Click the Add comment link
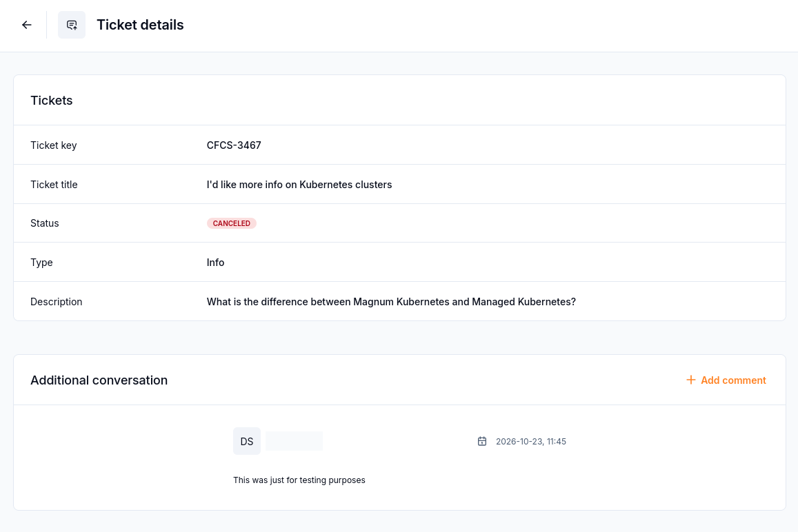The width and height of the screenshot is (798, 532). [726, 380]
